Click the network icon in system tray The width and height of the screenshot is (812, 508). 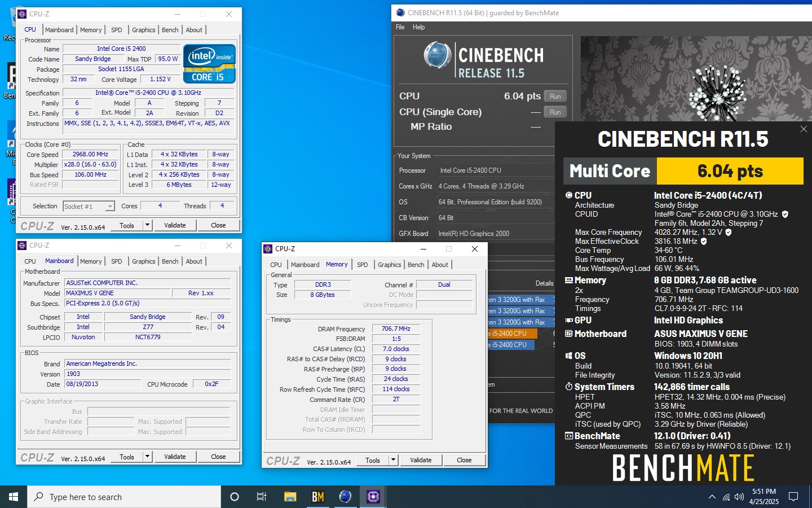(x=726, y=497)
